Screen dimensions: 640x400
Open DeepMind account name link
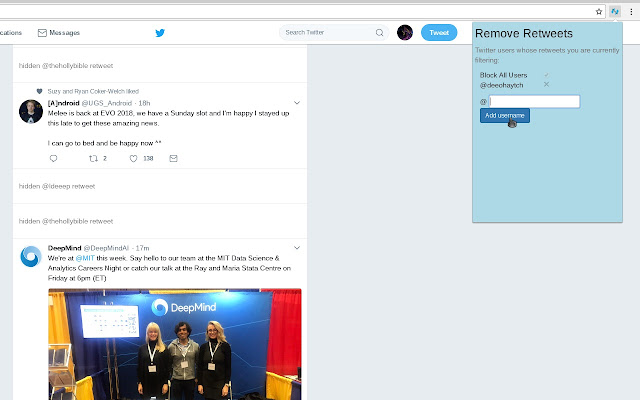point(64,248)
